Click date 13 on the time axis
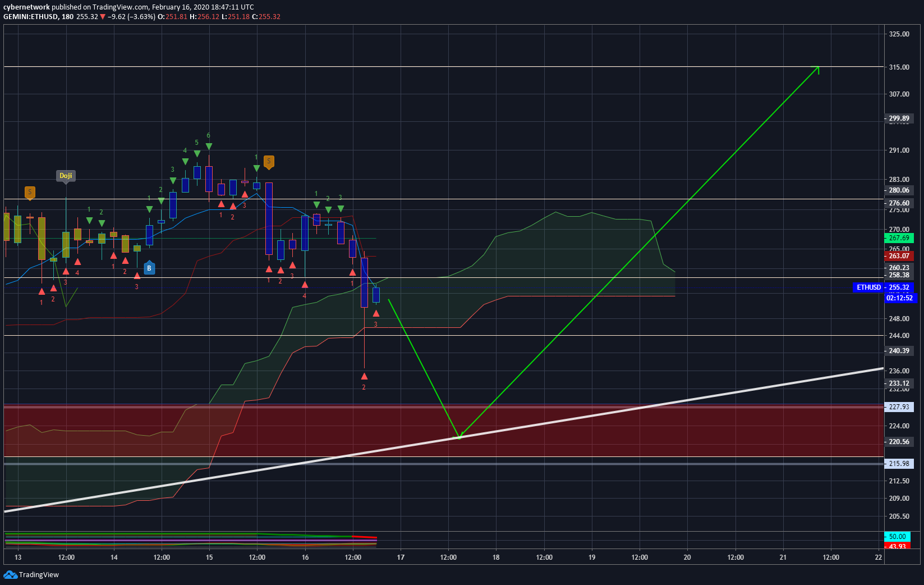 pyautogui.click(x=18, y=557)
